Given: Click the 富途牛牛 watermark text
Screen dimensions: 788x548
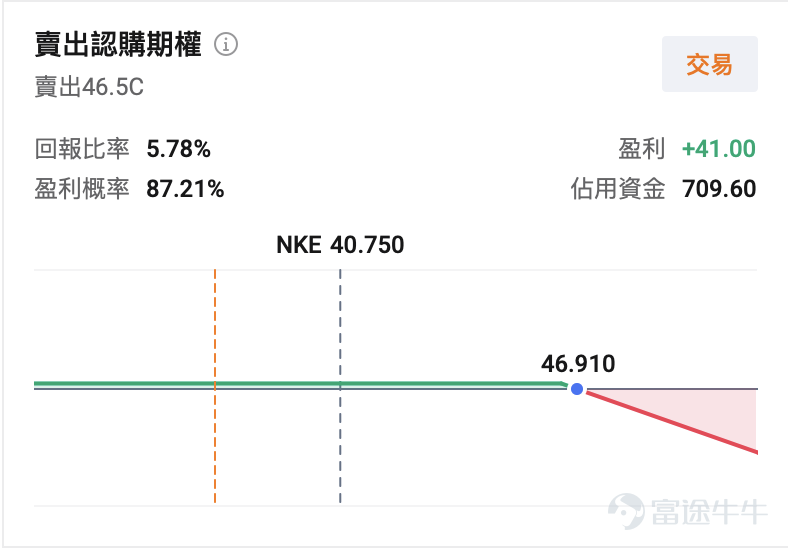Looking at the screenshot, I should 709,512.
